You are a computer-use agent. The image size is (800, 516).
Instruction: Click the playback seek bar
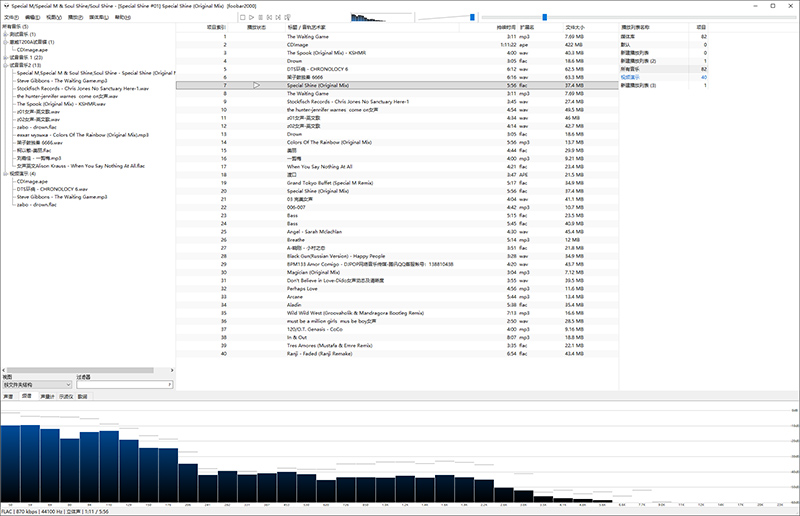[639, 17]
